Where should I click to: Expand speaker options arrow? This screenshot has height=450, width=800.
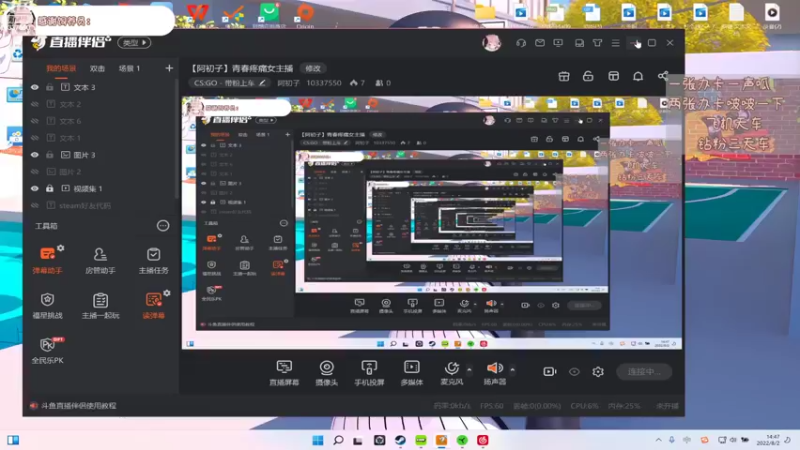(512, 369)
